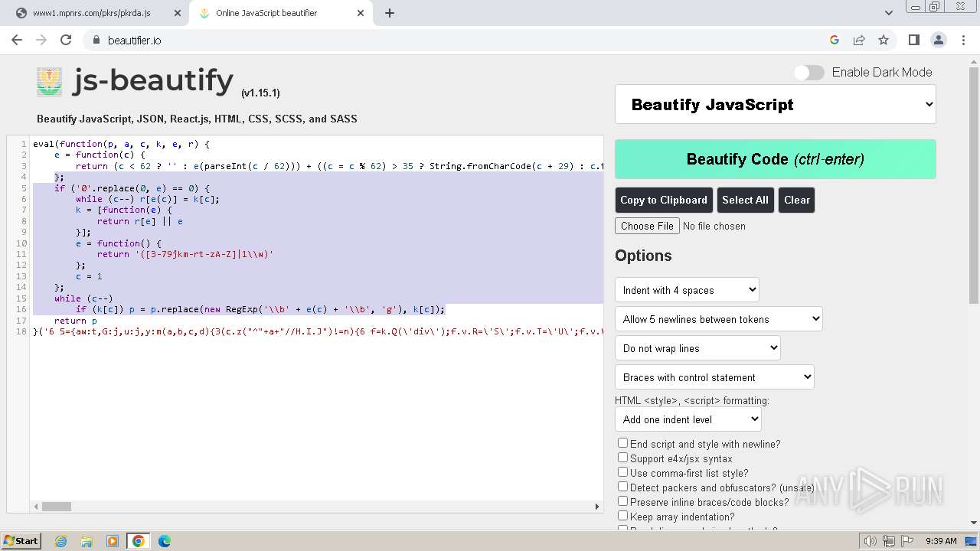This screenshot has width=980, height=551.
Task: Select Online JavaScript beautifier tab
Action: click(279, 13)
